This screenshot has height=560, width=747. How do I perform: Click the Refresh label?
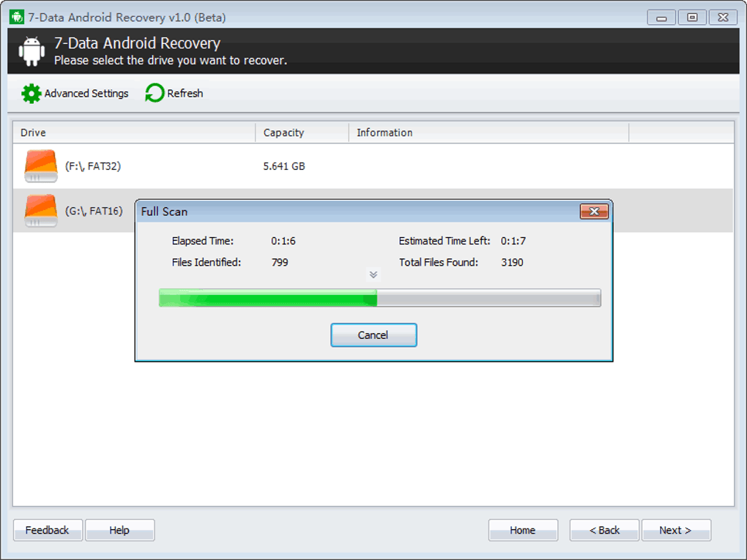point(185,94)
